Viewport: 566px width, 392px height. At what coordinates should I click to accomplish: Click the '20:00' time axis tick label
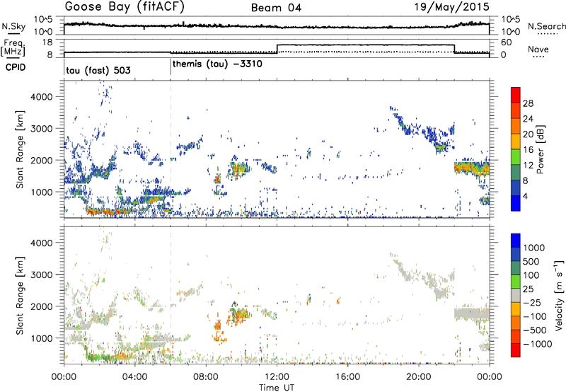[x=418, y=377]
